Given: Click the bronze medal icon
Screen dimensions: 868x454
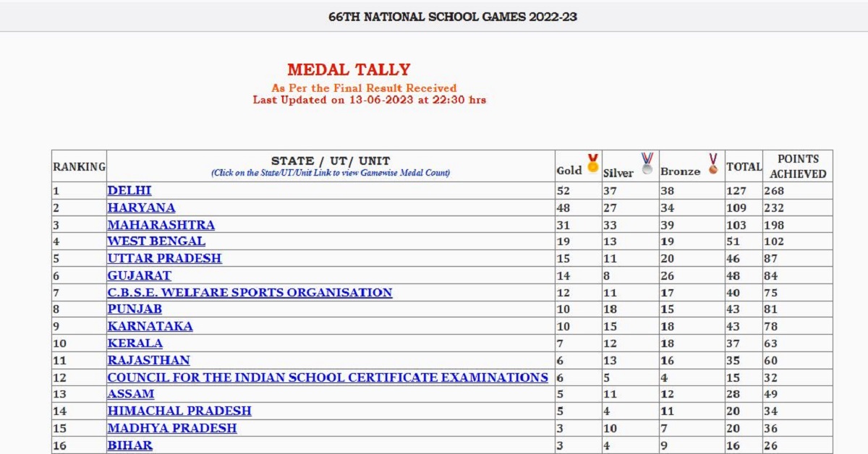Looking at the screenshot, I should 713,163.
